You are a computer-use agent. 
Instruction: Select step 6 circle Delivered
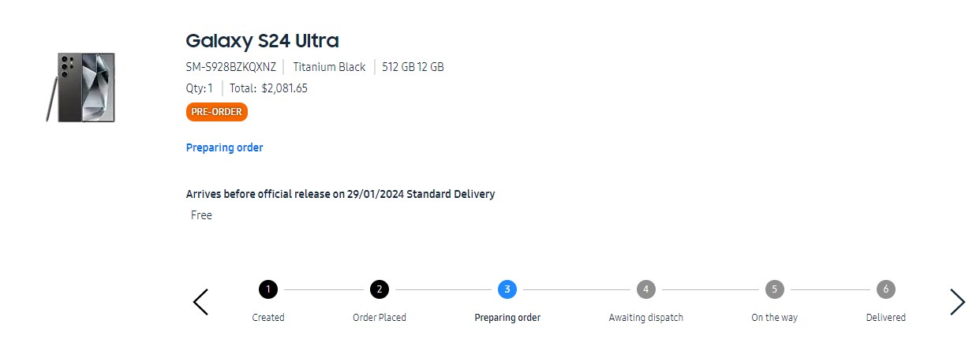[x=886, y=289]
